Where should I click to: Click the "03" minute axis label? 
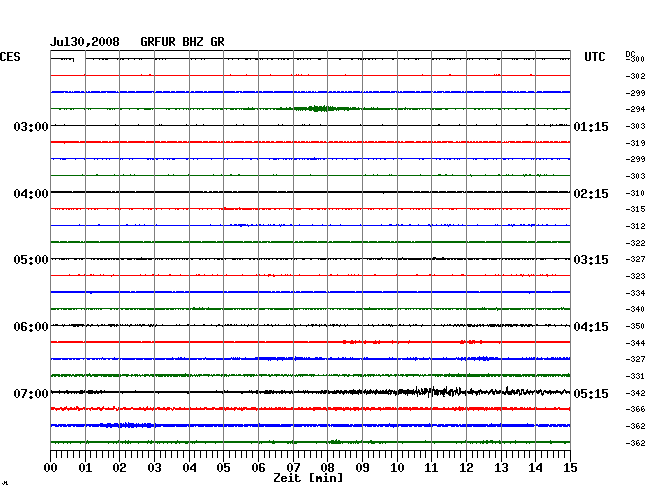[154, 468]
